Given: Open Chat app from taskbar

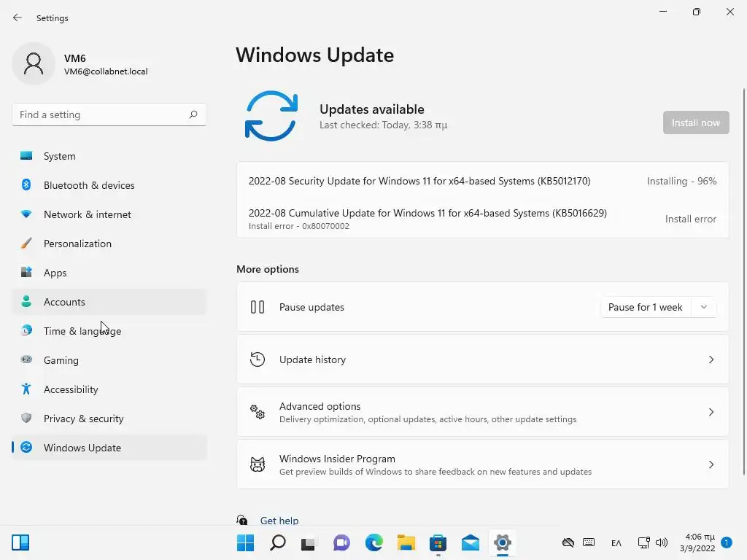Looking at the screenshot, I should pos(341,542).
